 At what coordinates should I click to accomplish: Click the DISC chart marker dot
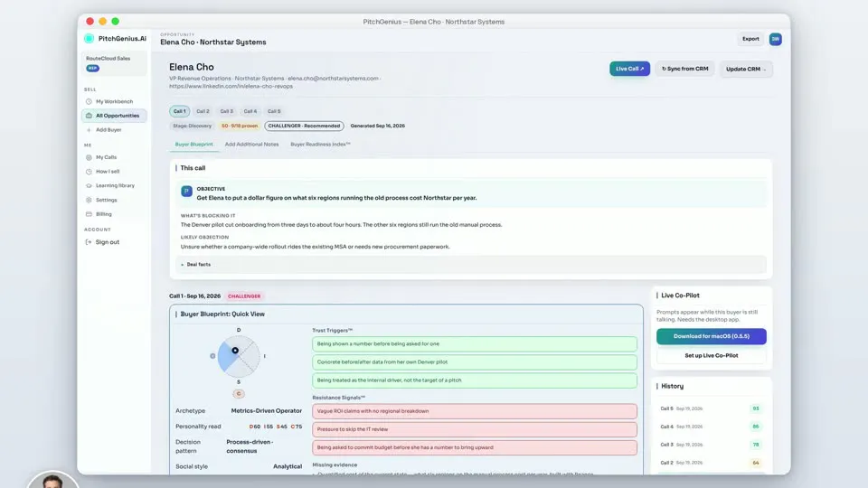pos(235,351)
